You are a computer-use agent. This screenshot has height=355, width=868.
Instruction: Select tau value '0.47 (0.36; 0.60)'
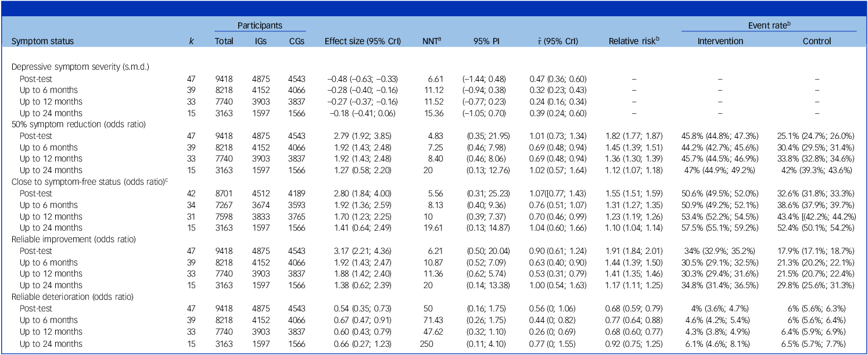click(x=558, y=78)
